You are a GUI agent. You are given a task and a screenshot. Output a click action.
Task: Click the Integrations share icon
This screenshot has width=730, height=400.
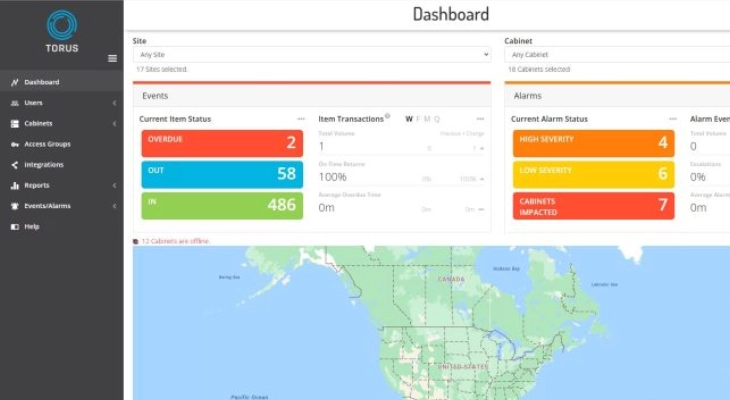(14, 165)
